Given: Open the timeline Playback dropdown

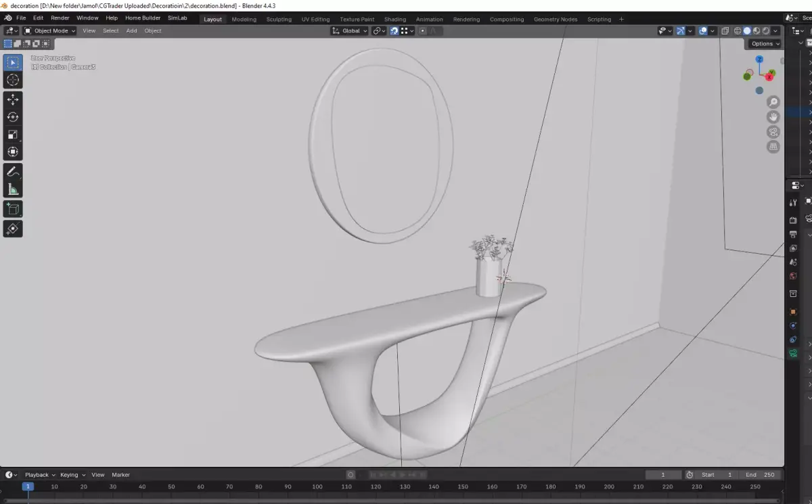Looking at the screenshot, I should pyautogui.click(x=39, y=475).
